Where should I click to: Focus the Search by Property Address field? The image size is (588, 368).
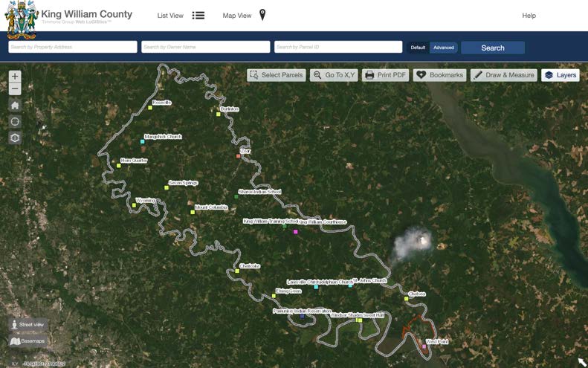73,48
